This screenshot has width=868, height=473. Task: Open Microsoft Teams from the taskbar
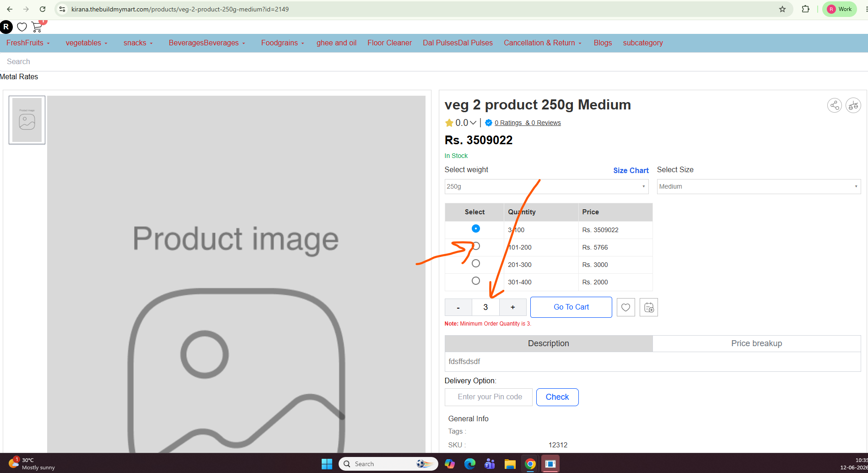click(490, 464)
